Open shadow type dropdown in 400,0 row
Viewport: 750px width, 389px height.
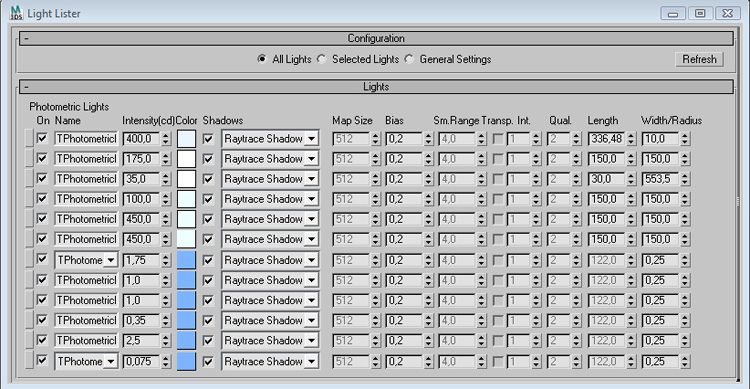(x=311, y=139)
